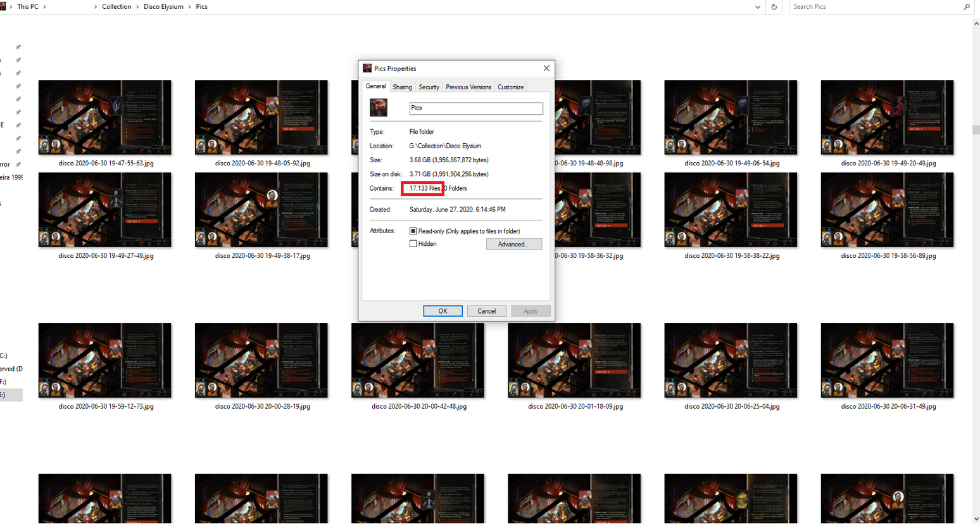This screenshot has height=524, width=980.
Task: Select thumbnail disco 2020-06-30 19-59-12-73.jpg
Action: [x=105, y=361]
